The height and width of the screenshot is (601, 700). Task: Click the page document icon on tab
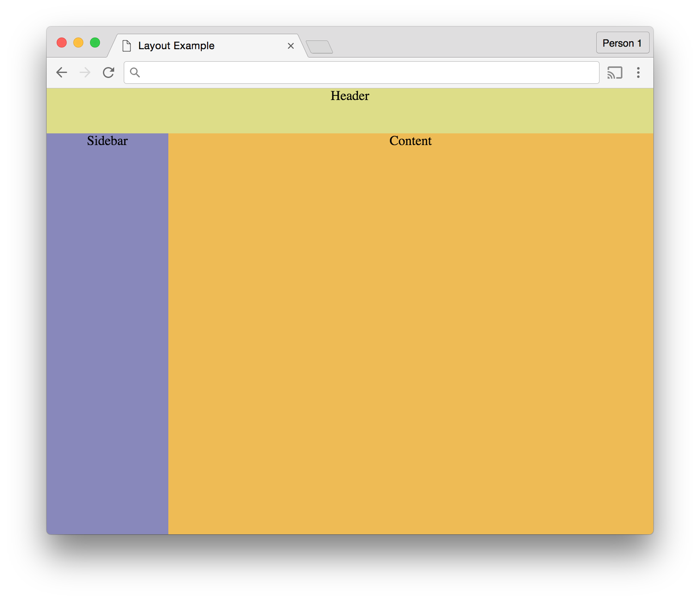coord(127,46)
